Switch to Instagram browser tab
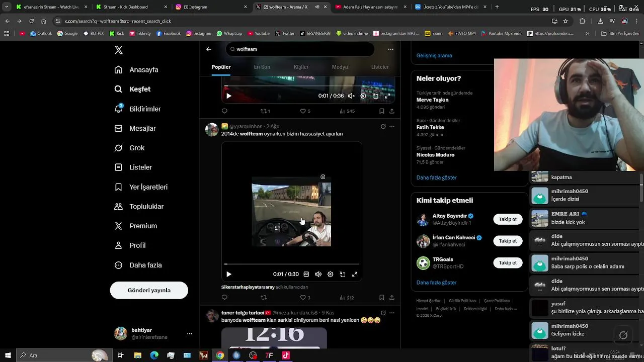This screenshot has width=644, height=362. (x=210, y=7)
